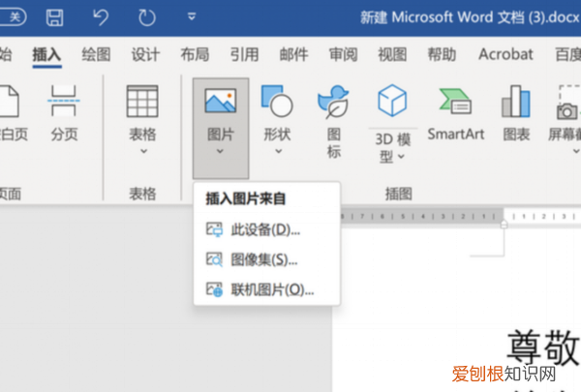This screenshot has width=581, height=392.
Task: Open the 引用 tab
Action: (245, 55)
